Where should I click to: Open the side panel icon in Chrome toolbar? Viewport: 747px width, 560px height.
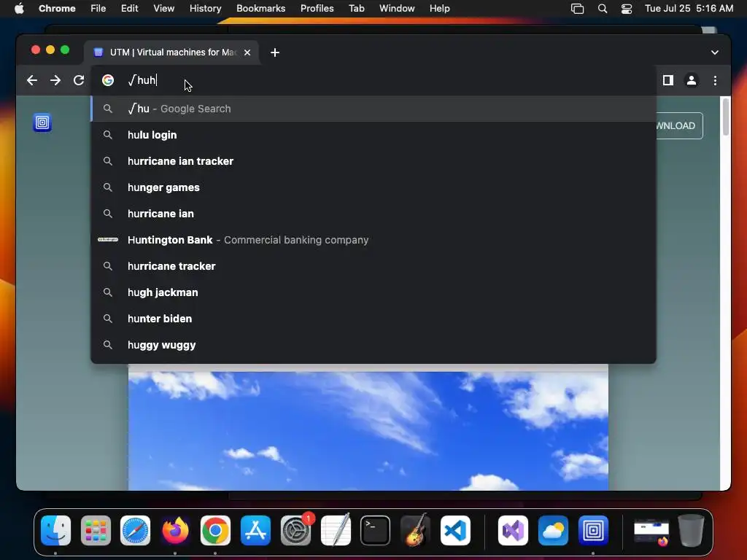point(668,80)
